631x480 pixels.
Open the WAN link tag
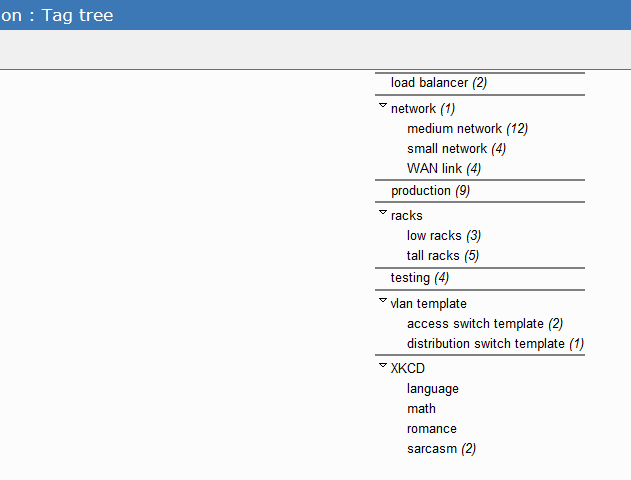pos(434,169)
